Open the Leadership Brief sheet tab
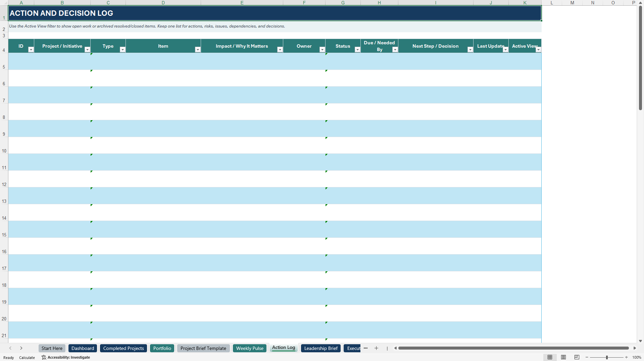 [321, 348]
